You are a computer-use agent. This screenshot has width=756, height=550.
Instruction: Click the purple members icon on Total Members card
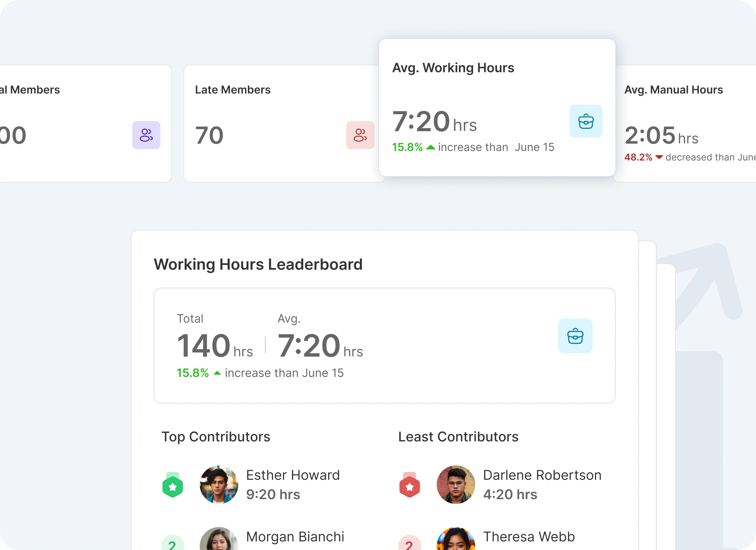point(146,135)
